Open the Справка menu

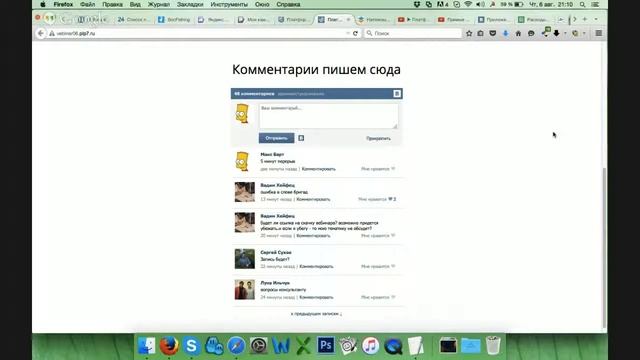click(288, 4)
